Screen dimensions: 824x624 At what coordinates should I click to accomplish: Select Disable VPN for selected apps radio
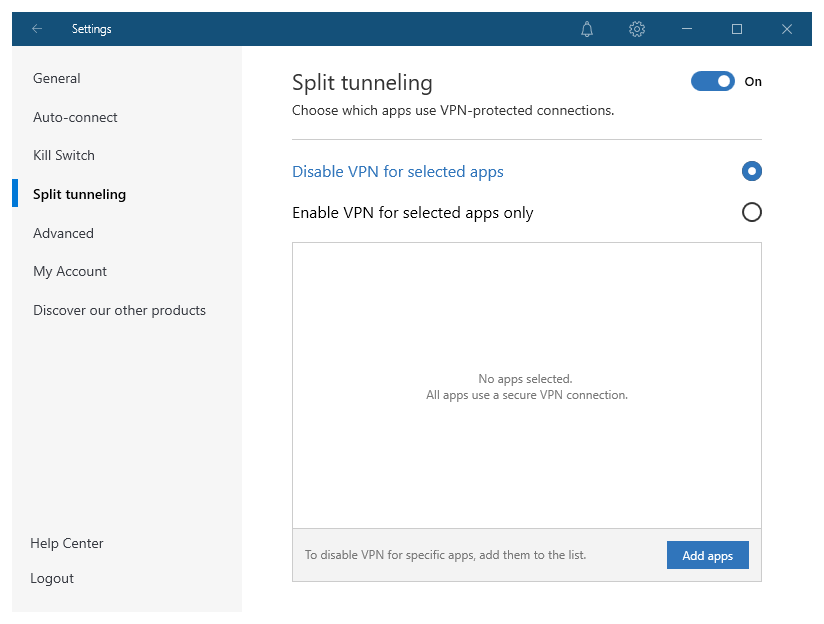point(752,171)
